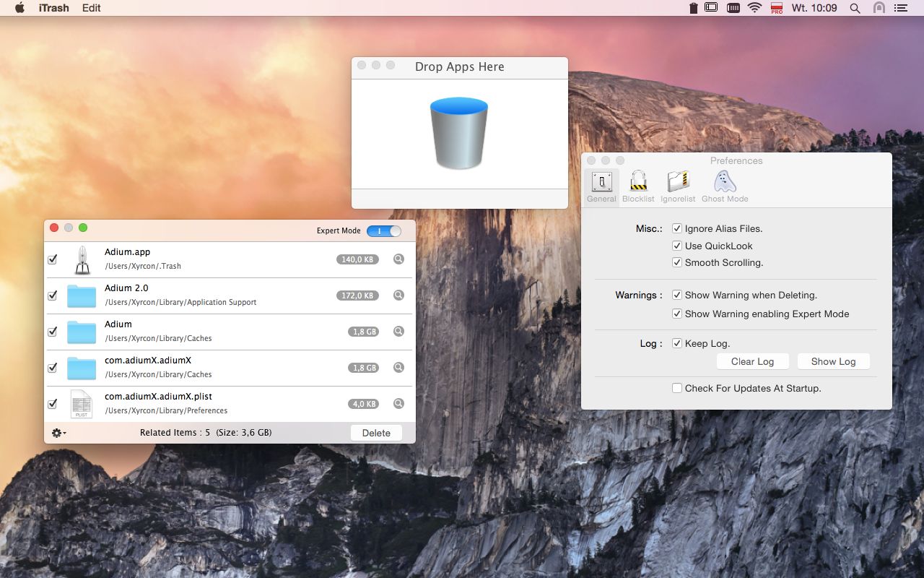Reveal Adium.app with magnifier icon
Screen dimensions: 924x578
pyautogui.click(x=398, y=259)
